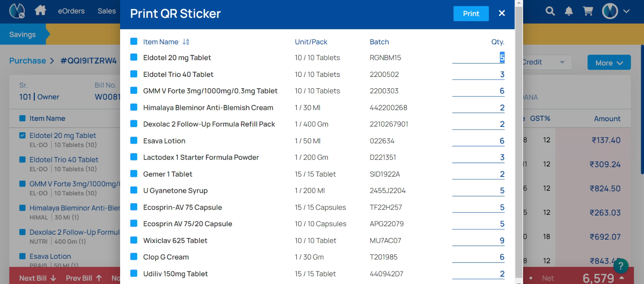Edit quantity for Wixiclav 625 Tablet

point(478,240)
